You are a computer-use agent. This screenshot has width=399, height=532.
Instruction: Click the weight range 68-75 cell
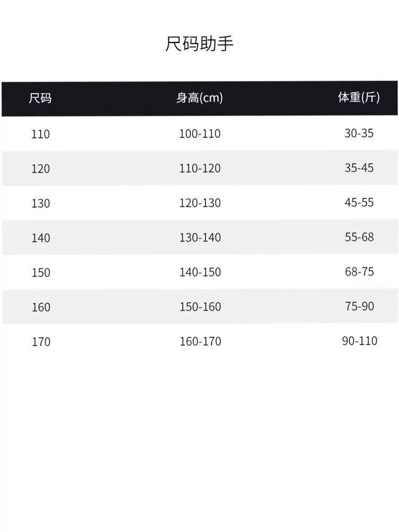point(359,272)
